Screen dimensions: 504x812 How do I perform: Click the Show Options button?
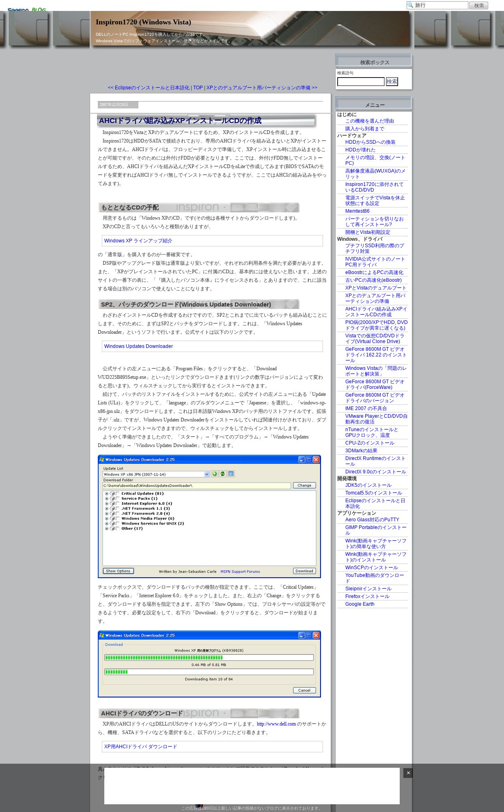(118, 571)
